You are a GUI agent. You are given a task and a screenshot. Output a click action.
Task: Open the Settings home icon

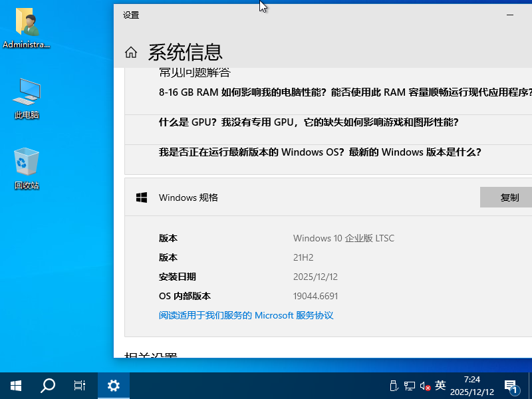point(131,51)
